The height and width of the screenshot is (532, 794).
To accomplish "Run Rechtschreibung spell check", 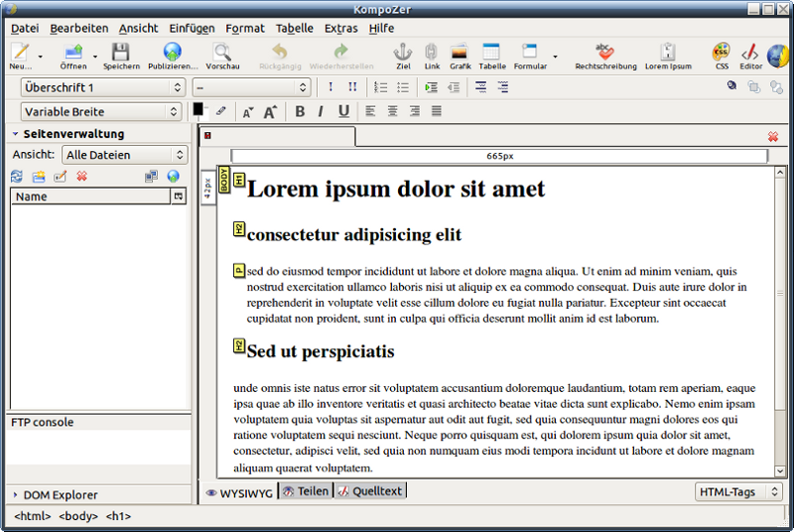I will coord(605,56).
